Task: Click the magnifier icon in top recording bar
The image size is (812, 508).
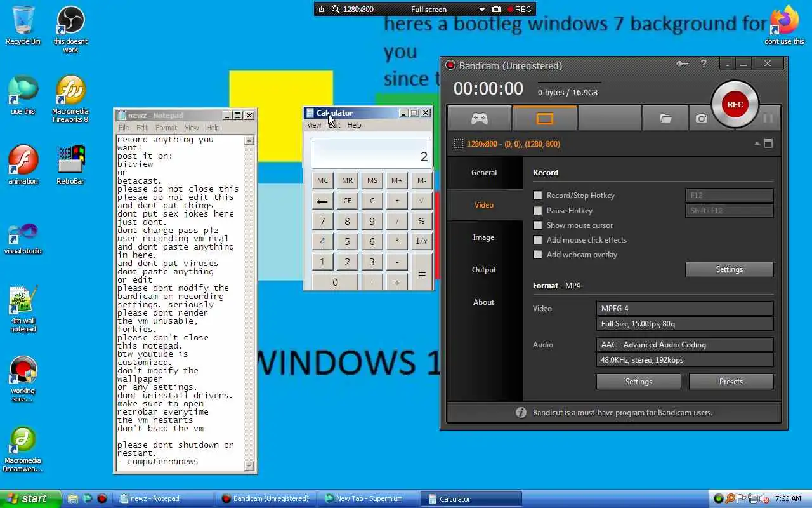Action: click(335, 9)
